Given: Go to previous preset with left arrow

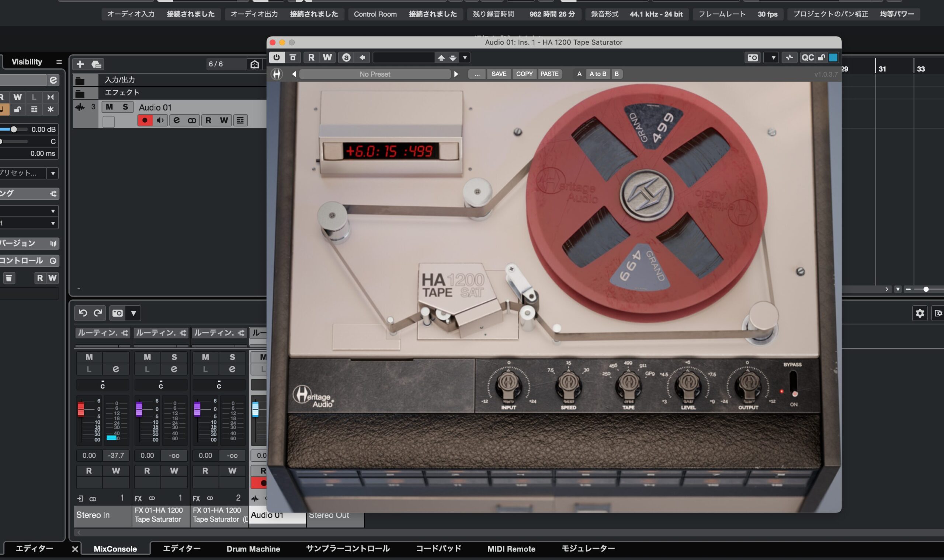Looking at the screenshot, I should coord(294,74).
